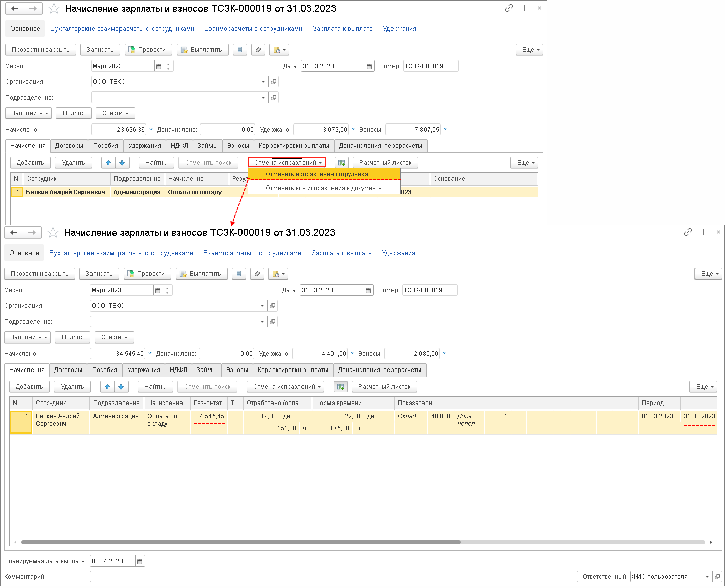
Task: Open the Бухгалтерские взаиморасчеты с сотрудниками link in the lower window
Action: pyautogui.click(x=121, y=253)
